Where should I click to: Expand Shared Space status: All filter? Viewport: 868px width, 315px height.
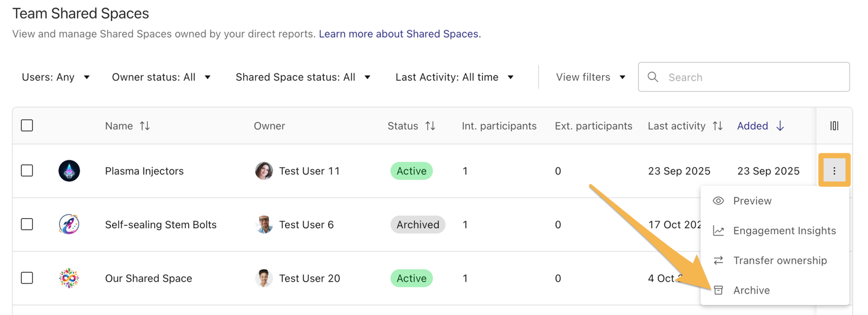point(303,77)
